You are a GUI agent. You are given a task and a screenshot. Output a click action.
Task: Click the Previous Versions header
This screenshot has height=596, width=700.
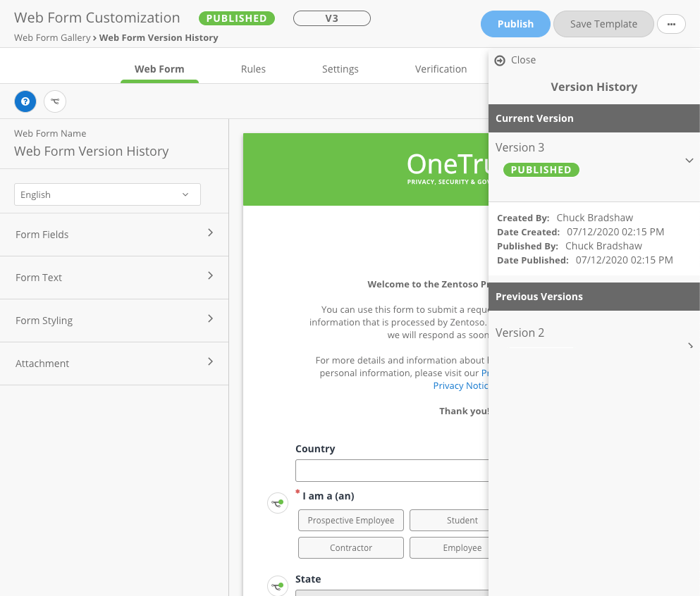(x=594, y=297)
